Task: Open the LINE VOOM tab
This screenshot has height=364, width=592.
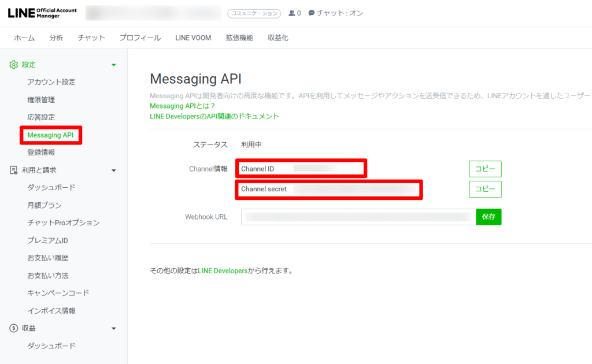Action: click(193, 38)
